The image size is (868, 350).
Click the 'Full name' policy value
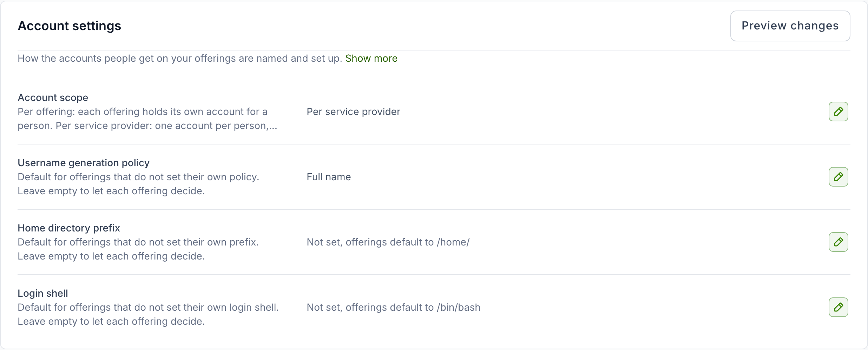coord(329,177)
